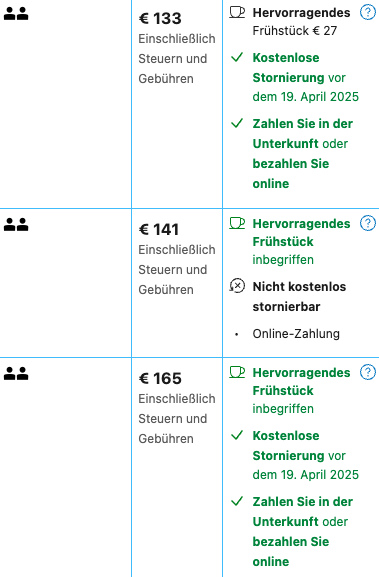Screen dimensions: 379x577
Task: Select the €133 price
Action: pyautogui.click(x=160, y=18)
